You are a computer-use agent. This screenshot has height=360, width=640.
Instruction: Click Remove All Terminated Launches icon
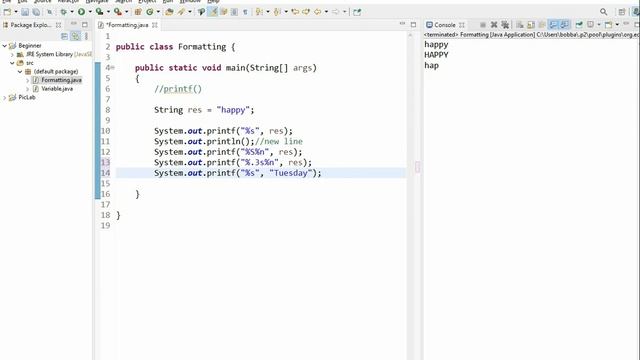[x=505, y=25]
